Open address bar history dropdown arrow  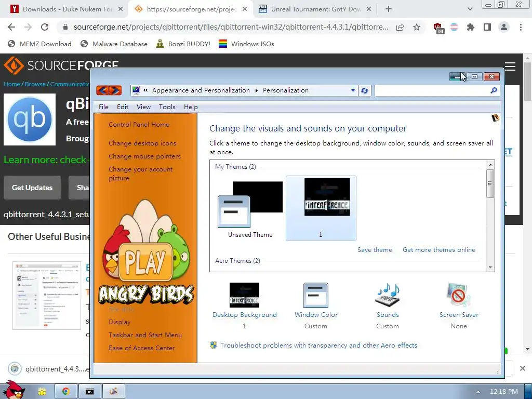click(x=353, y=90)
